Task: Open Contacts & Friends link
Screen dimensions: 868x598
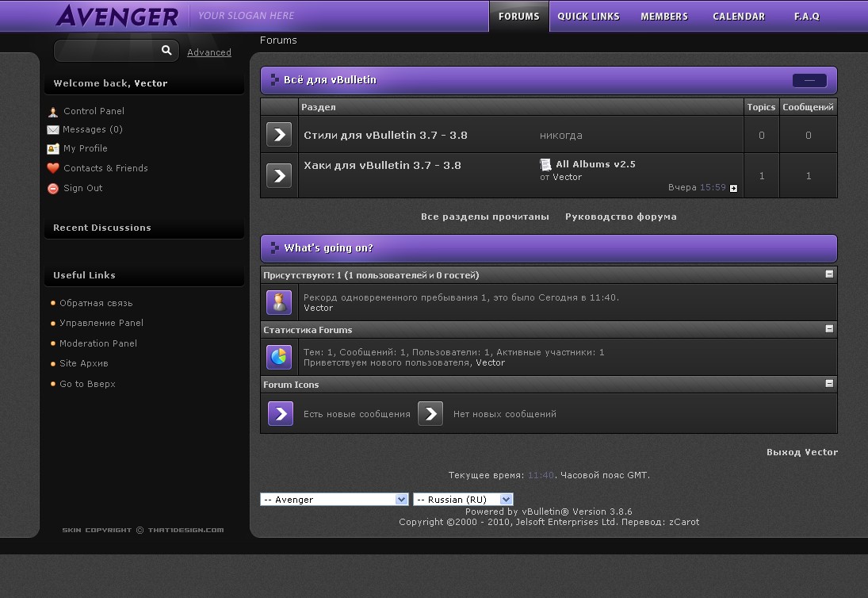Action: (x=105, y=168)
